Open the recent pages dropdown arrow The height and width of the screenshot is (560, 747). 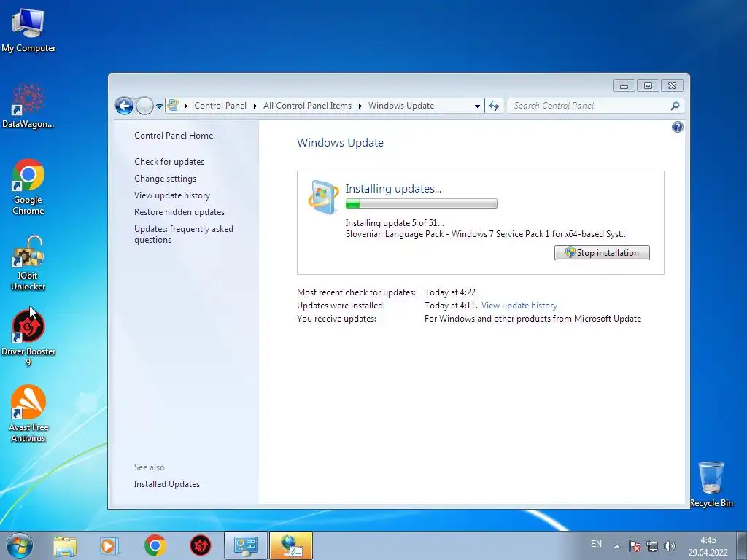pyautogui.click(x=160, y=106)
